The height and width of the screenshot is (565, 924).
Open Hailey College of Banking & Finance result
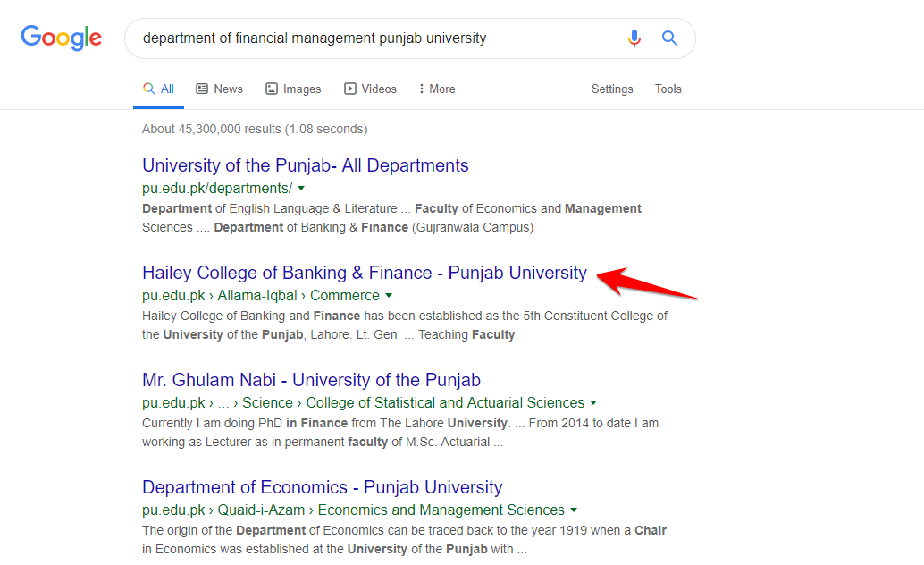(365, 273)
